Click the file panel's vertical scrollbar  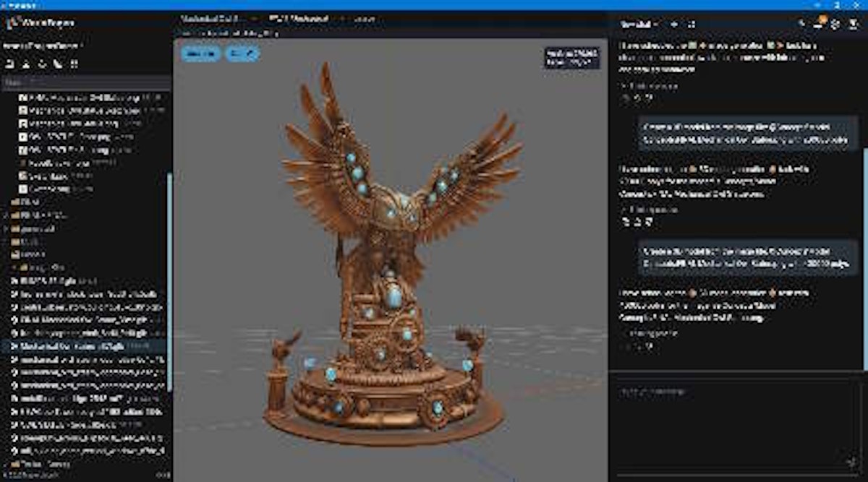point(169,282)
